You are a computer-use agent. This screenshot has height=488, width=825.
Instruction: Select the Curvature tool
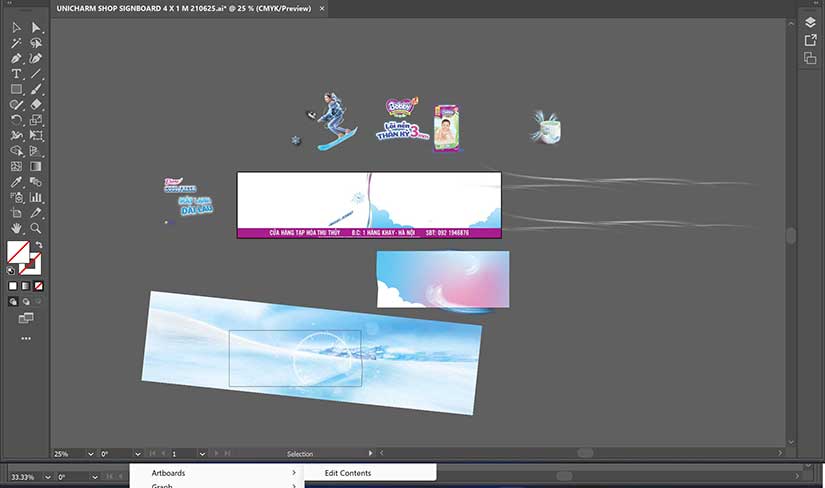[35, 58]
